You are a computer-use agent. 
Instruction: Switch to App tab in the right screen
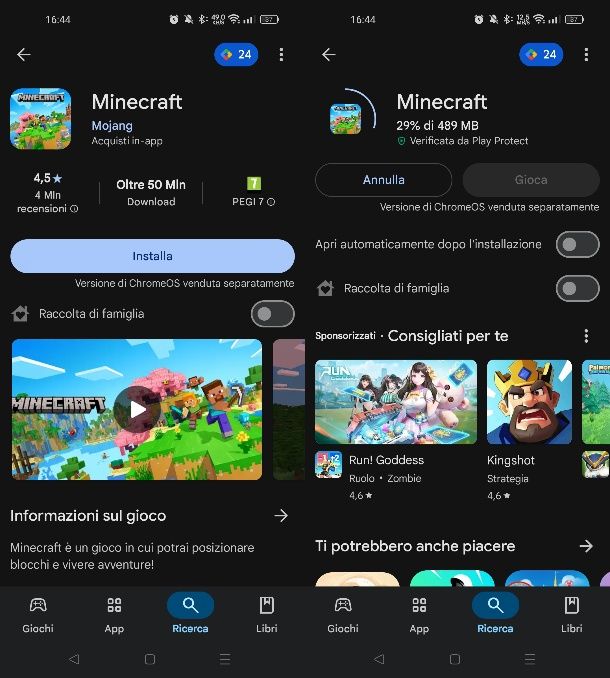[x=419, y=615]
